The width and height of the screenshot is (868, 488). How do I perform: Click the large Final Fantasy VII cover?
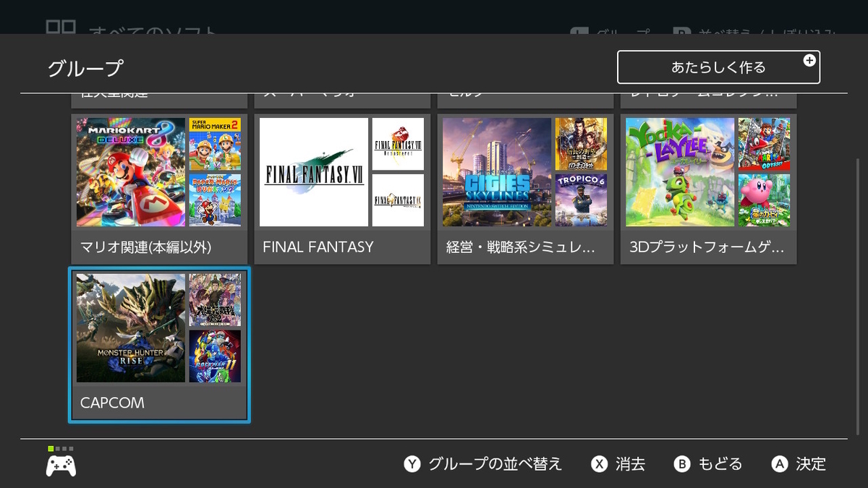click(314, 172)
